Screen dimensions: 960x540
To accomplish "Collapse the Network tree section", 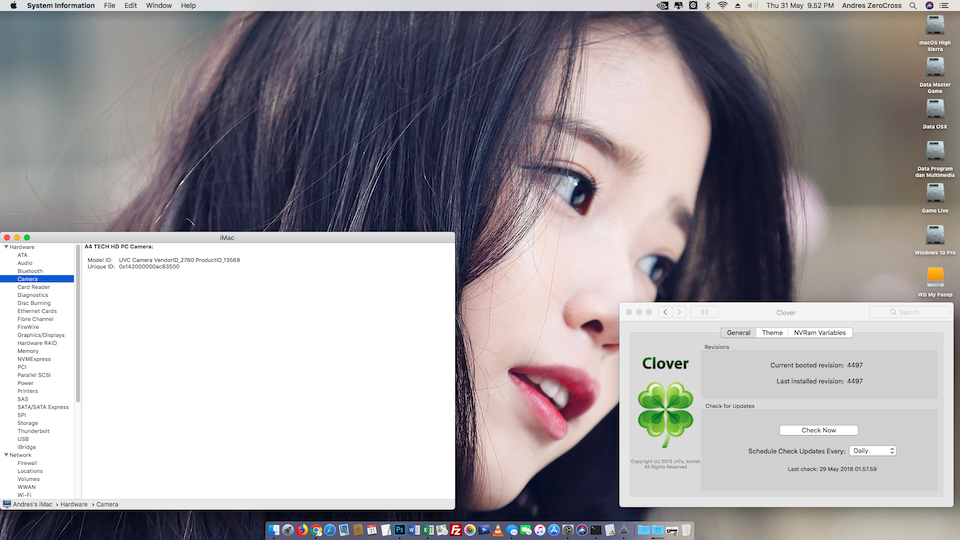I will point(6,455).
